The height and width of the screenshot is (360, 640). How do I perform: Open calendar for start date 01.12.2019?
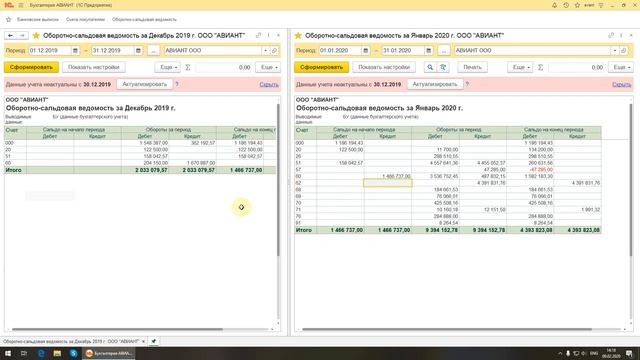76,51
